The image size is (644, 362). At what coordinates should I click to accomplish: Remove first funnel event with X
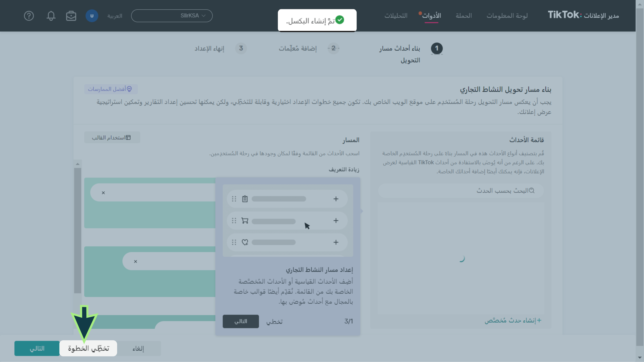(x=103, y=193)
